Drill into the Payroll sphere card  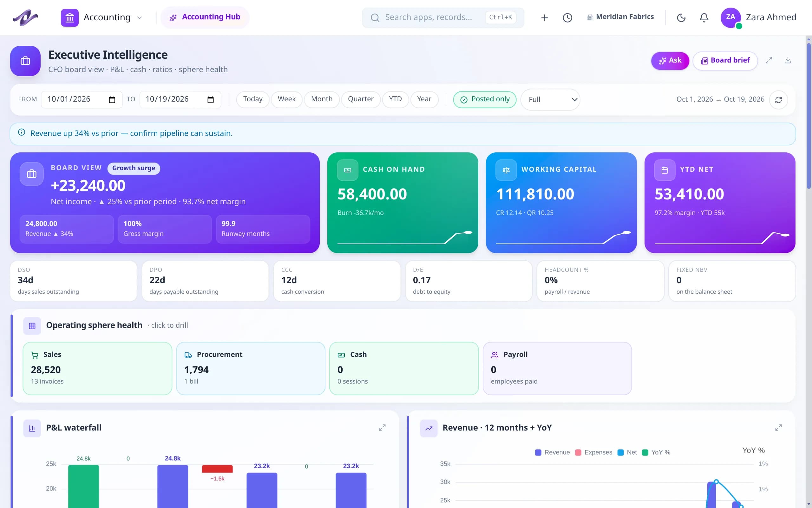click(x=557, y=368)
